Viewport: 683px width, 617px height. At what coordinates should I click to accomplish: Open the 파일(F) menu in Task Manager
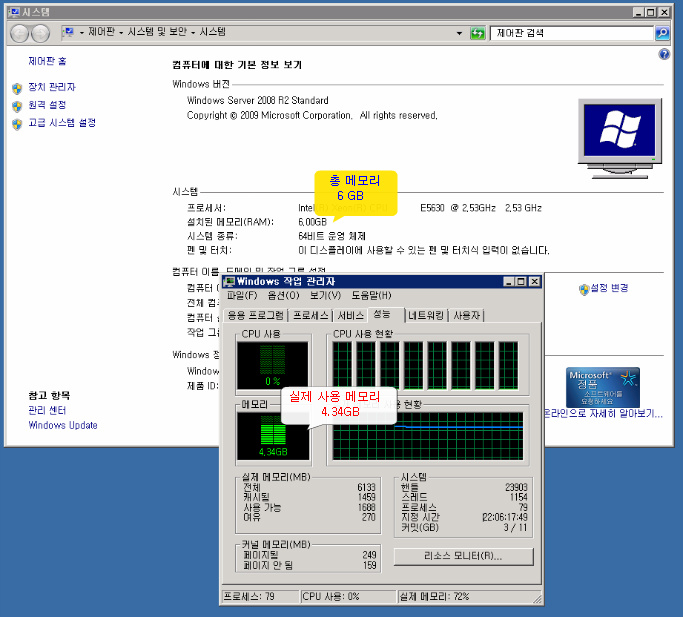pyautogui.click(x=242, y=295)
